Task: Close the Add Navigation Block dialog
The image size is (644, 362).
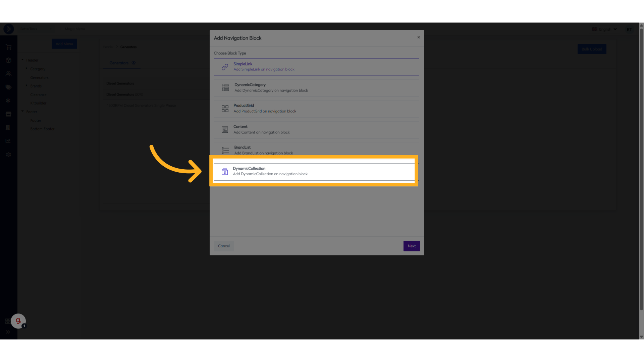Action: pyautogui.click(x=418, y=37)
